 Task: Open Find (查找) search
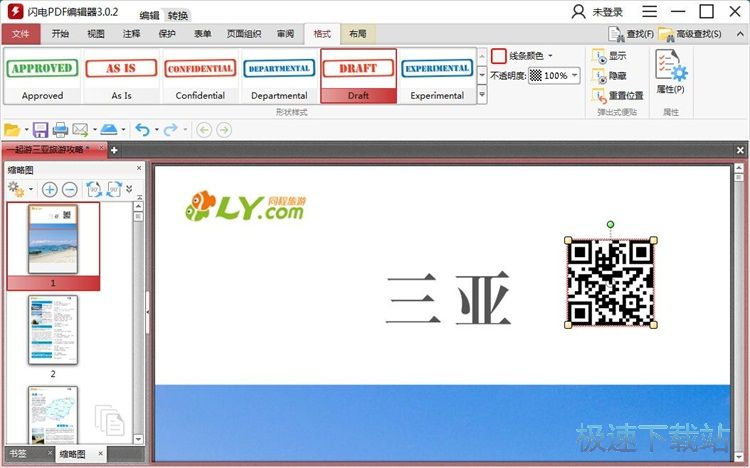pyautogui.click(x=631, y=34)
